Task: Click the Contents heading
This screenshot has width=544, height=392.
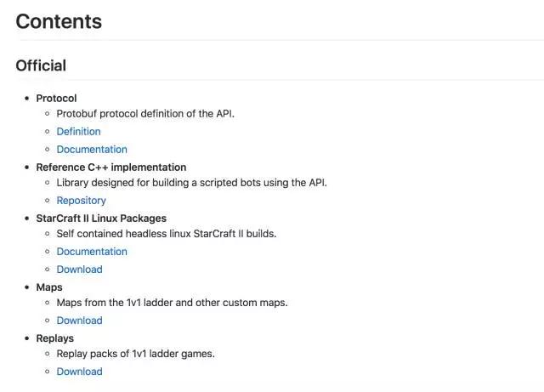Action: (x=59, y=21)
